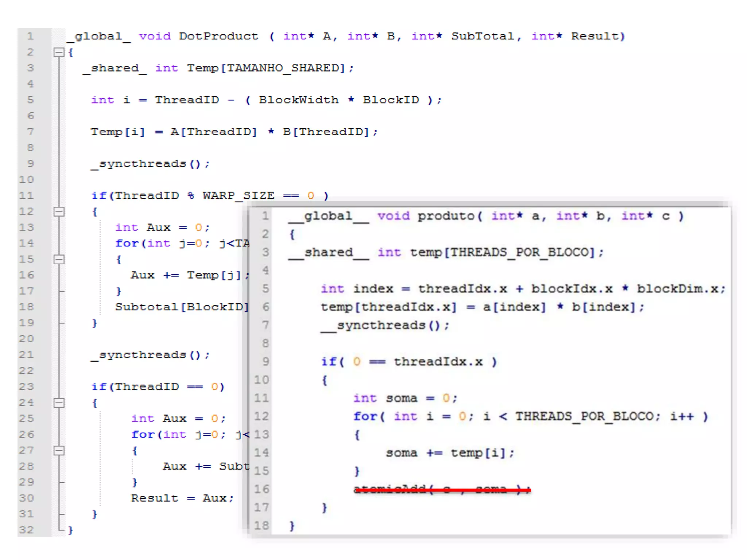Click 'Result = Aux;' statement
The height and width of the screenshot is (560, 747).
[182, 498]
